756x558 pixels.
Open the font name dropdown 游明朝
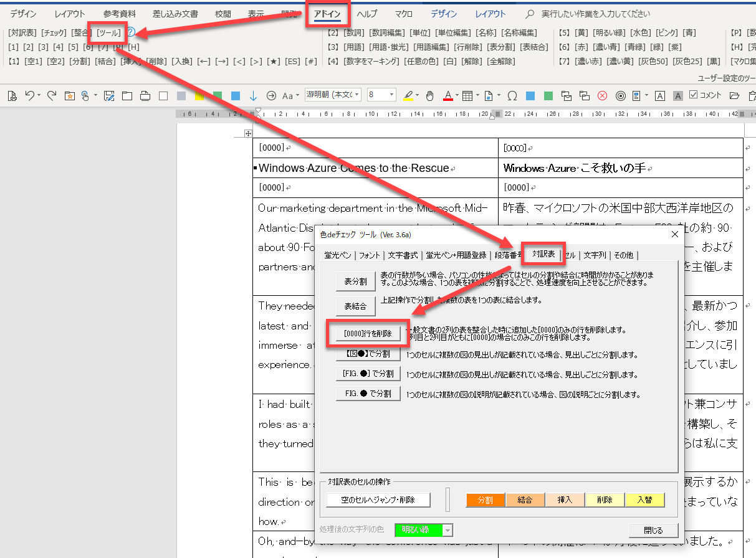coord(332,95)
